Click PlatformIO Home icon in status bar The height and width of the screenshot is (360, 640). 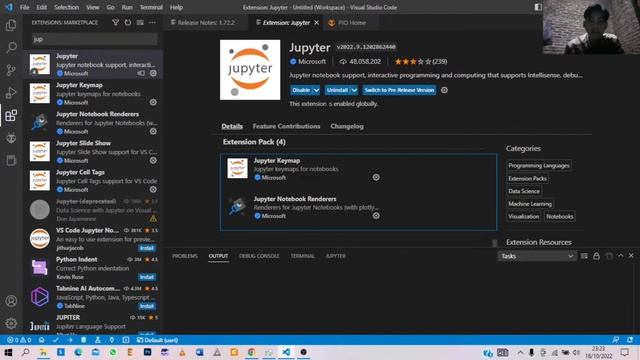click(x=42, y=340)
